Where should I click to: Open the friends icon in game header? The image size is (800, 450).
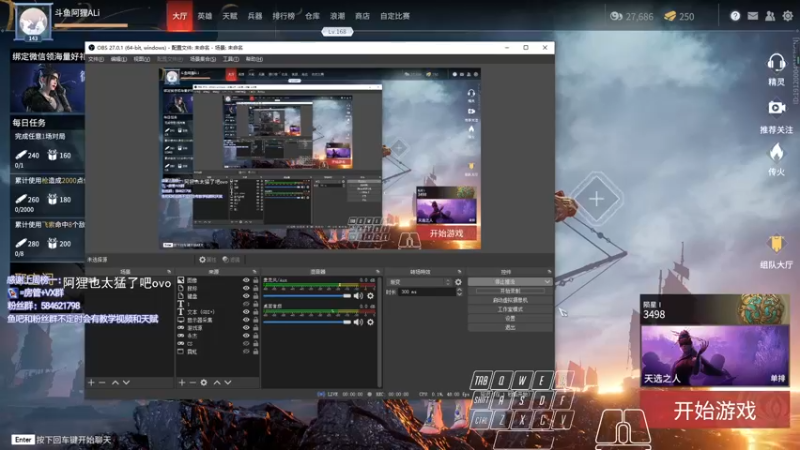[x=770, y=16]
